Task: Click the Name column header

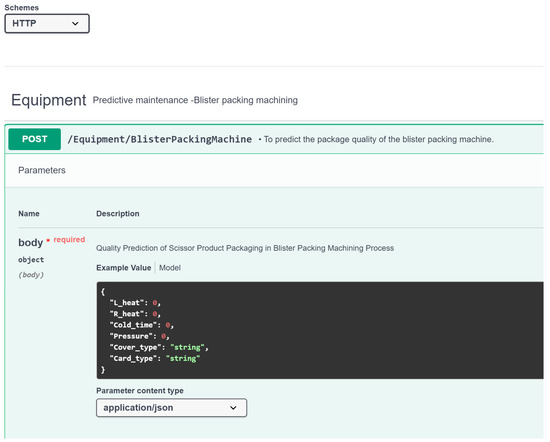Action: (x=29, y=214)
